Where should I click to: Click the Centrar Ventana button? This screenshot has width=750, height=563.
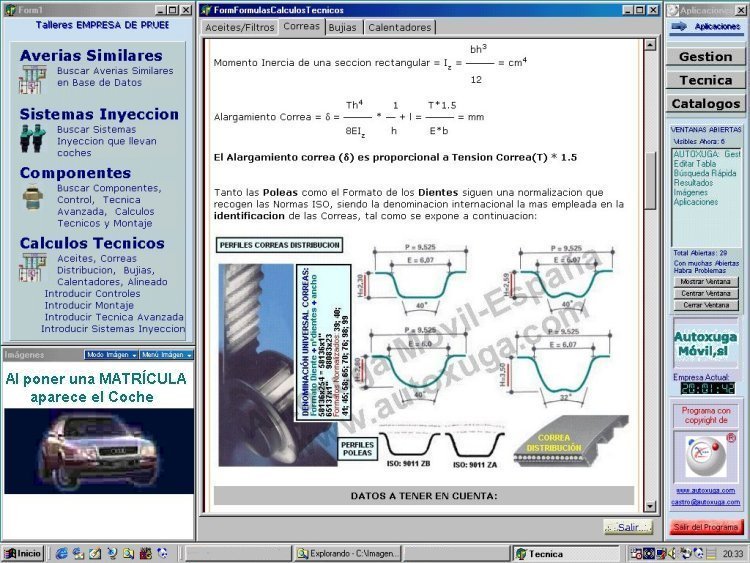(x=706, y=293)
